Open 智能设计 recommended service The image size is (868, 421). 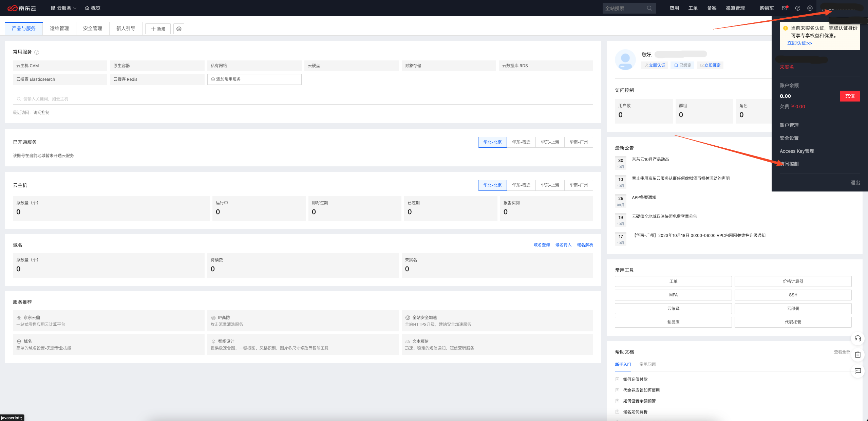point(303,345)
